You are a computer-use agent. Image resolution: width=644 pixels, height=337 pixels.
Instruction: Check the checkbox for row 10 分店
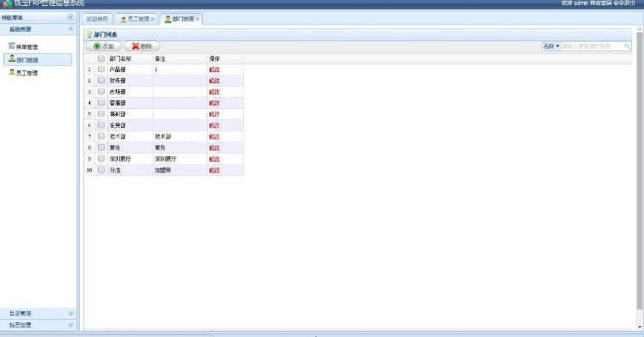101,170
